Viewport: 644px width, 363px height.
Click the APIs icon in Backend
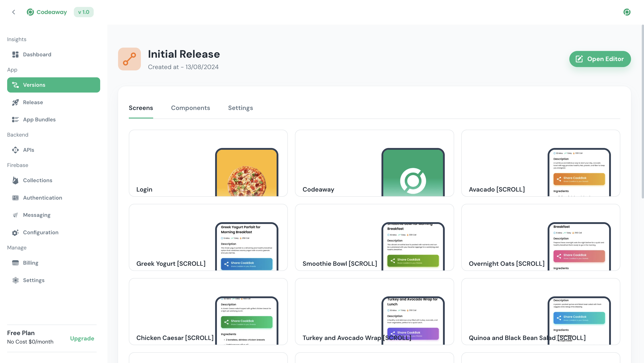15,150
